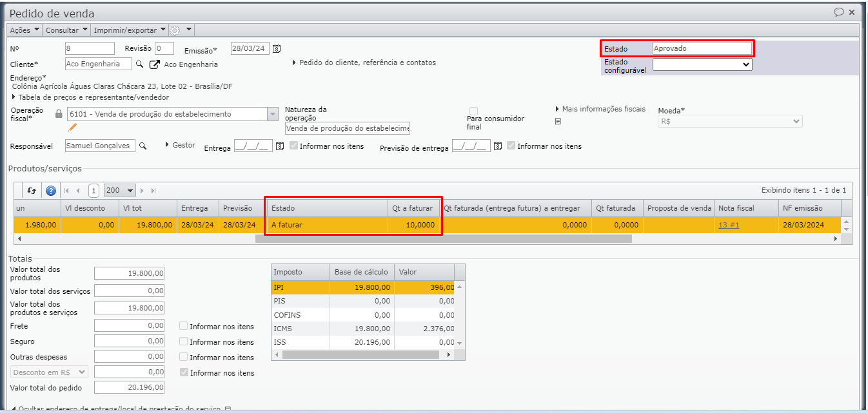Open nota fiscal link 13 #1

[728, 225]
